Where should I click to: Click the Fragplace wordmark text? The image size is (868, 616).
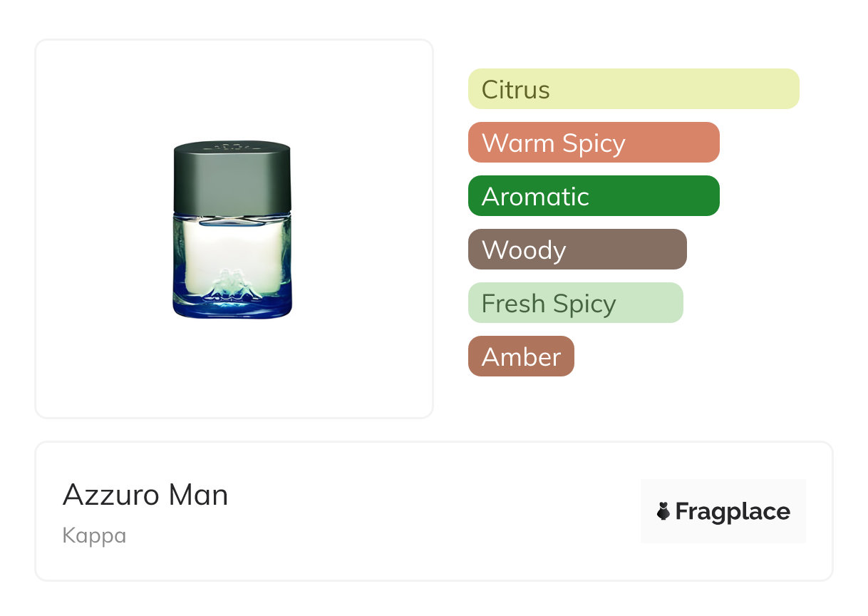pyautogui.click(x=733, y=512)
